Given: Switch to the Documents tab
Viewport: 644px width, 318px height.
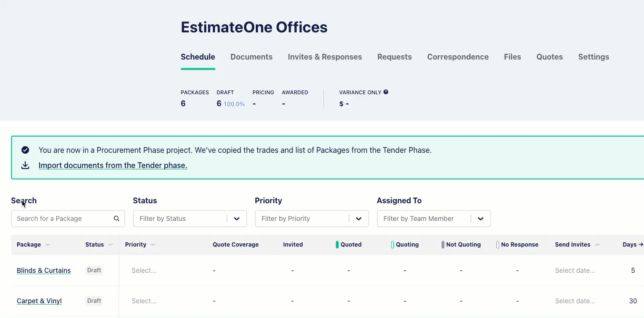Looking at the screenshot, I should click(252, 57).
